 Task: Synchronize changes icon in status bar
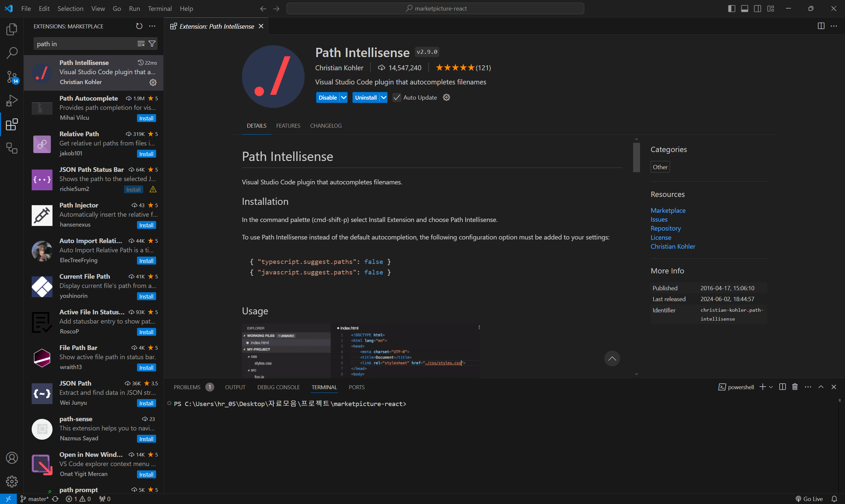pos(55,499)
